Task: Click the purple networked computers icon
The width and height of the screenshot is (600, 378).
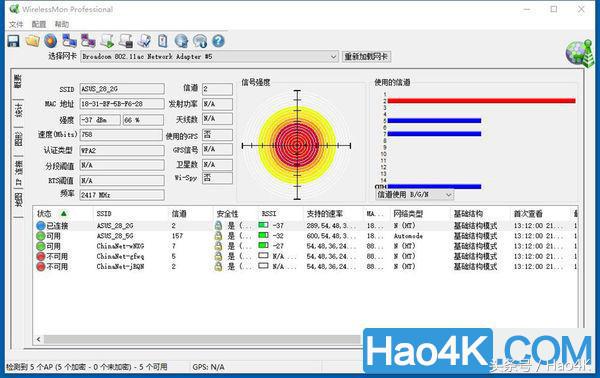Action: click(88, 41)
